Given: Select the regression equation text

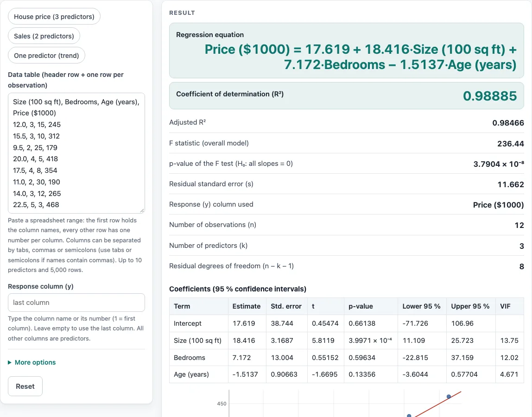Looking at the screenshot, I should [x=361, y=57].
